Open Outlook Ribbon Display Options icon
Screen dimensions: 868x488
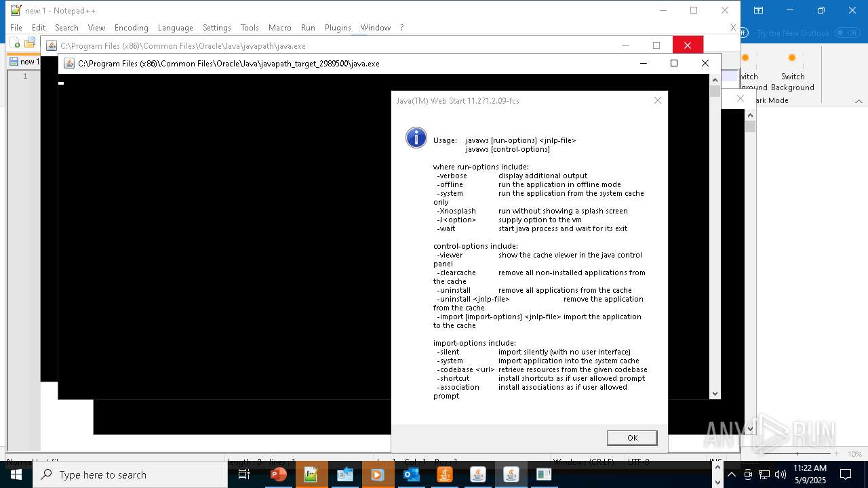tap(758, 10)
